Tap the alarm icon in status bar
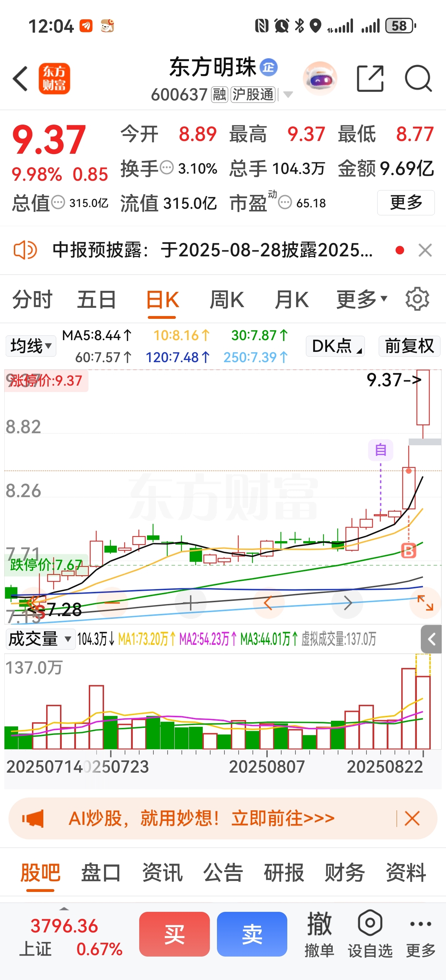 [x=282, y=26]
